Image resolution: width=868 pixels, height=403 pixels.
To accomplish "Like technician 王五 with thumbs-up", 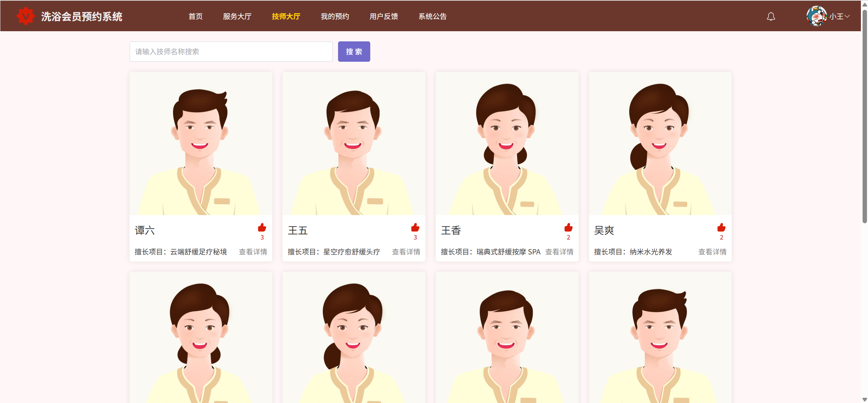I will pos(415,228).
